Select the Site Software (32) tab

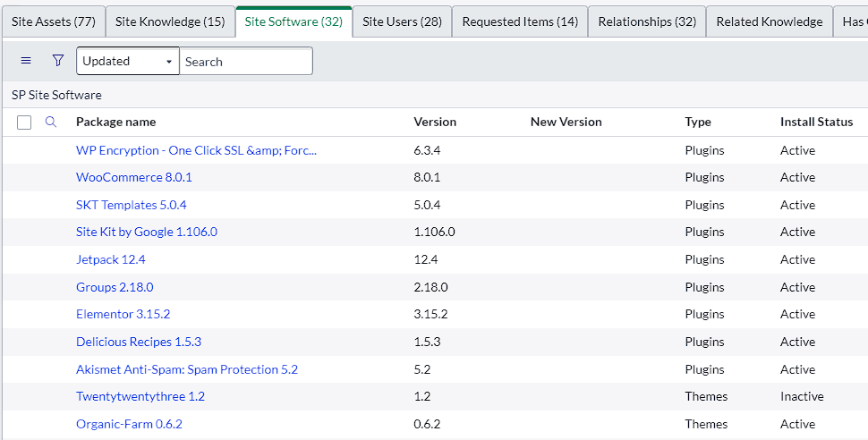[x=294, y=21]
